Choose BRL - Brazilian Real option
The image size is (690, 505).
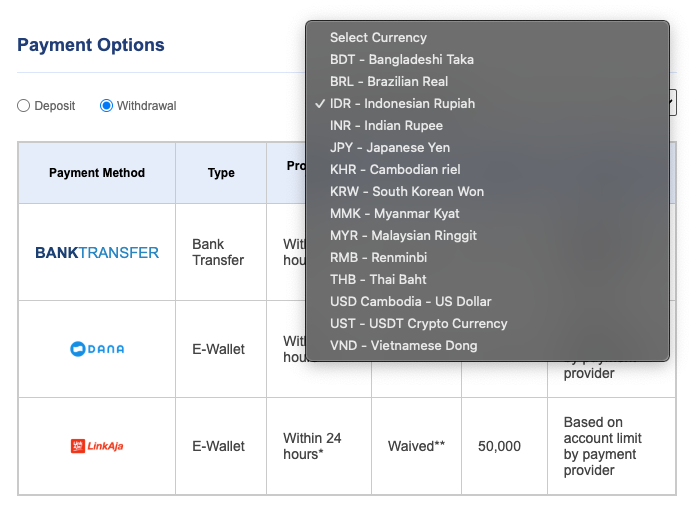pos(388,82)
